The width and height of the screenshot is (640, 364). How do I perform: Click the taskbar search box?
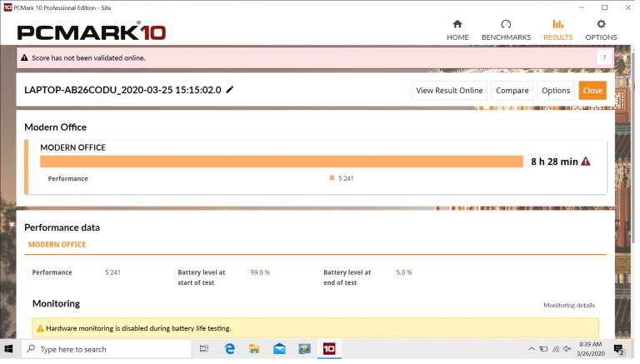pos(106,349)
